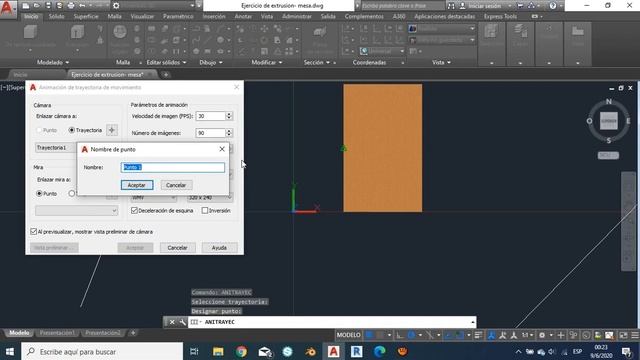640x360 pixels.
Task: Click the Ayuda button in animation dialog
Action: [x=219, y=248]
